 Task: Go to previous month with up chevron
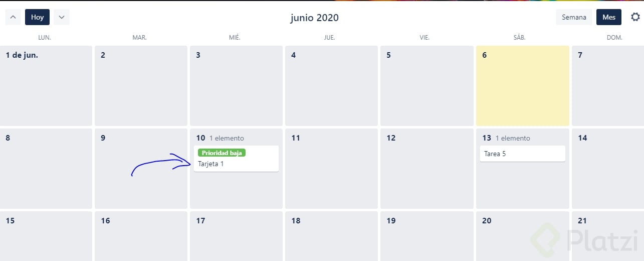click(x=13, y=17)
